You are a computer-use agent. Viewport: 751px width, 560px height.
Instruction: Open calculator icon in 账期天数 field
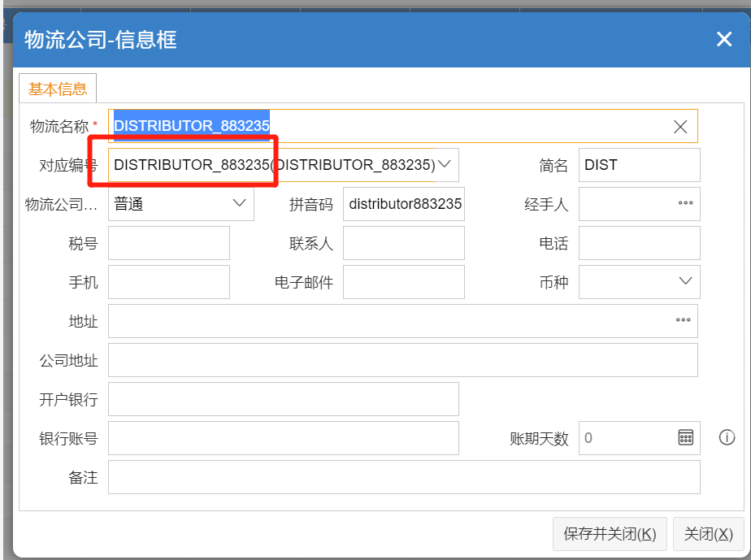685,437
